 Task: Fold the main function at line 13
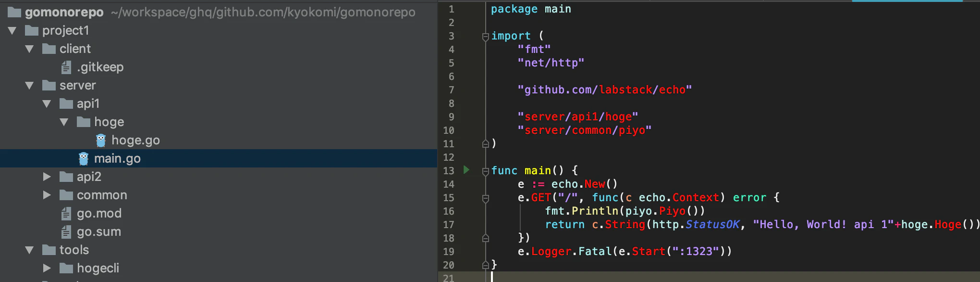click(x=486, y=171)
